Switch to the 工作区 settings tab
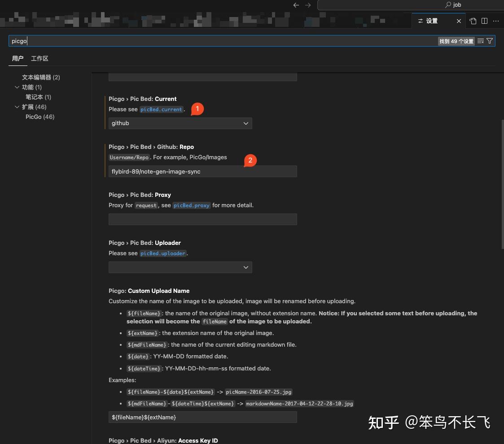Screen dimensions: 504x444 (x=39, y=58)
